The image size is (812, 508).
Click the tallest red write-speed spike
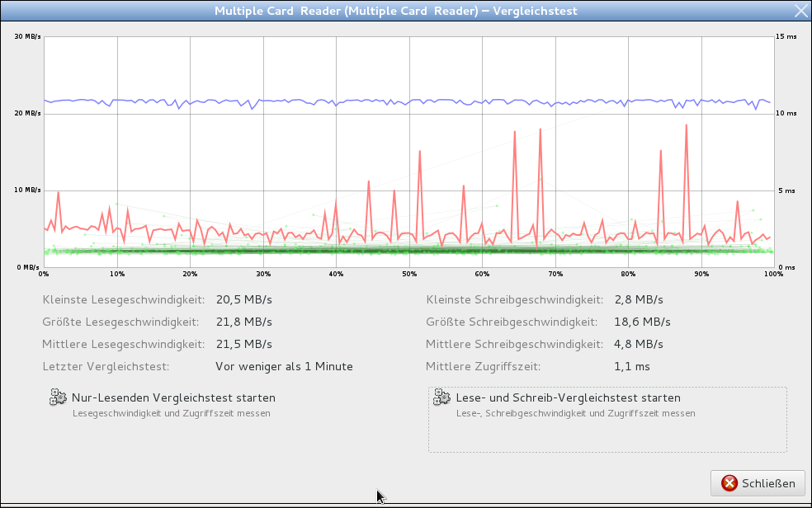coord(686,126)
